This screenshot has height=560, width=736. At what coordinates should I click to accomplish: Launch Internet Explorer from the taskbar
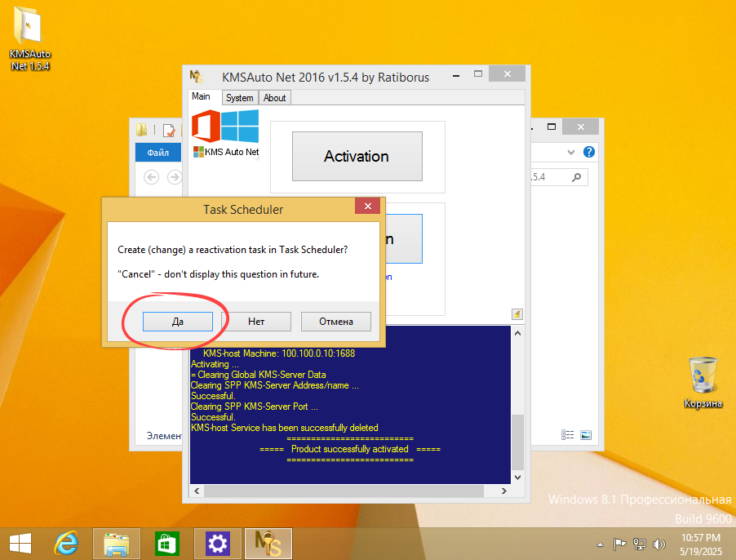click(x=67, y=543)
